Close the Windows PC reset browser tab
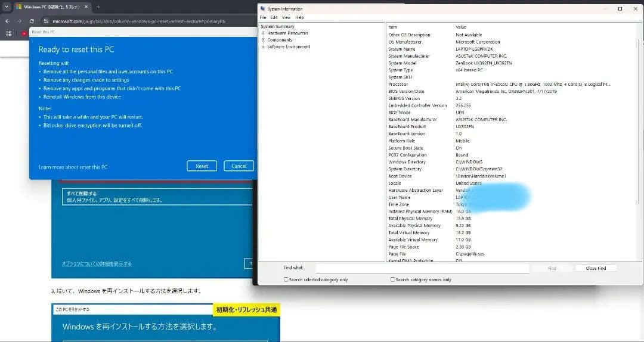The height and width of the screenshot is (342, 644). 88,7
